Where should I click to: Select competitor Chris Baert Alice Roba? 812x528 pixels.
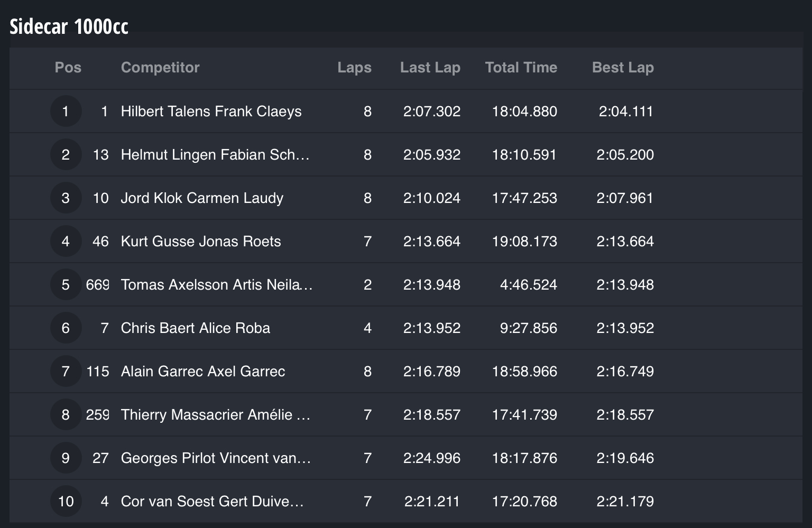[x=195, y=328]
